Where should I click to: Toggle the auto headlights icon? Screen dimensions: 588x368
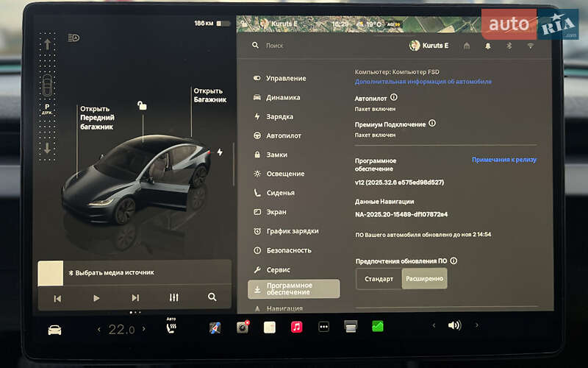coord(73,38)
